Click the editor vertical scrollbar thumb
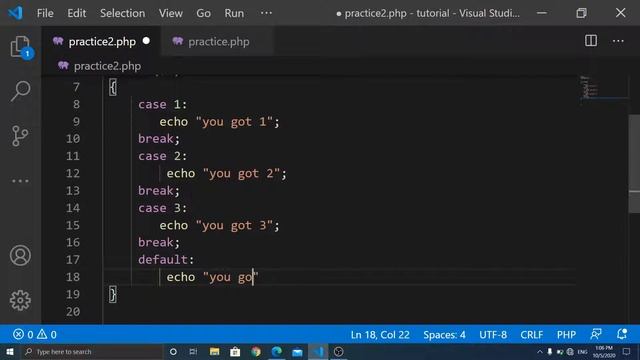The height and width of the screenshot is (360, 640). click(x=634, y=163)
